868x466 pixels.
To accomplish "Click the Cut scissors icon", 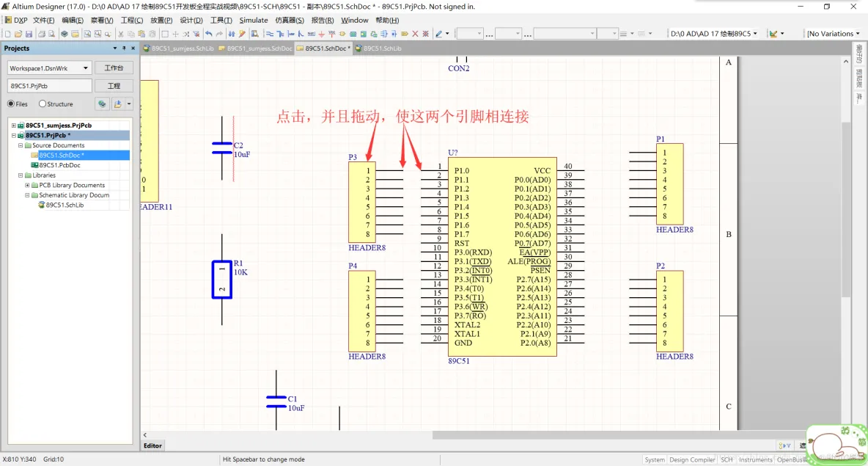I will [x=121, y=34].
